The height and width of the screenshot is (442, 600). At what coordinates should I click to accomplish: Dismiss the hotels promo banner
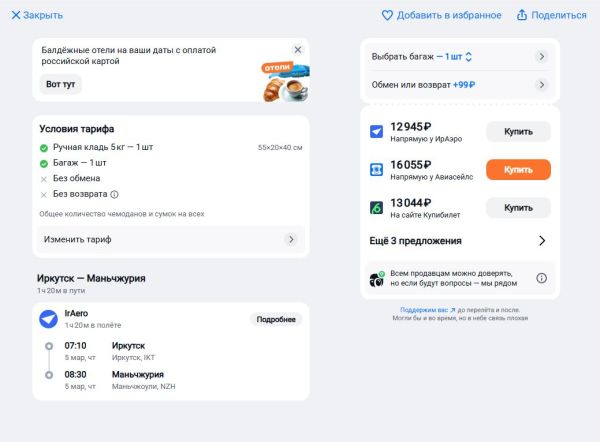tap(297, 49)
